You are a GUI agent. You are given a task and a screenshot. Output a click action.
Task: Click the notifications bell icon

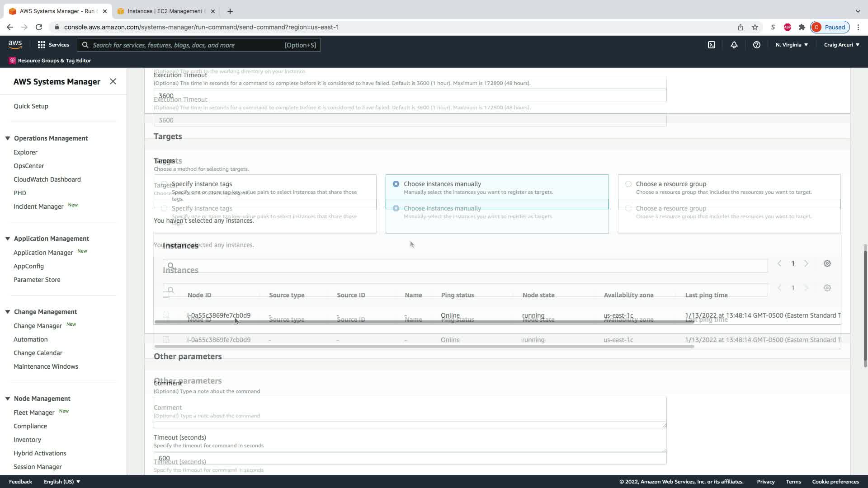click(734, 45)
